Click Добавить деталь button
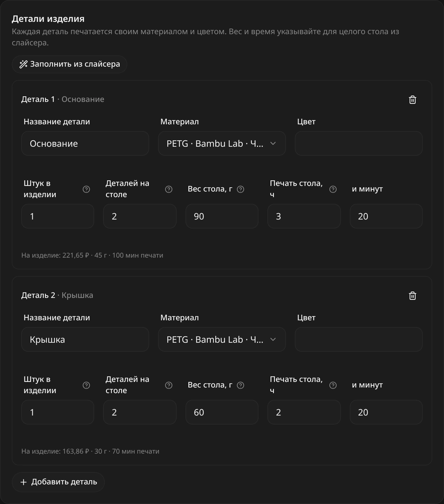The height and width of the screenshot is (504, 444). click(58, 482)
